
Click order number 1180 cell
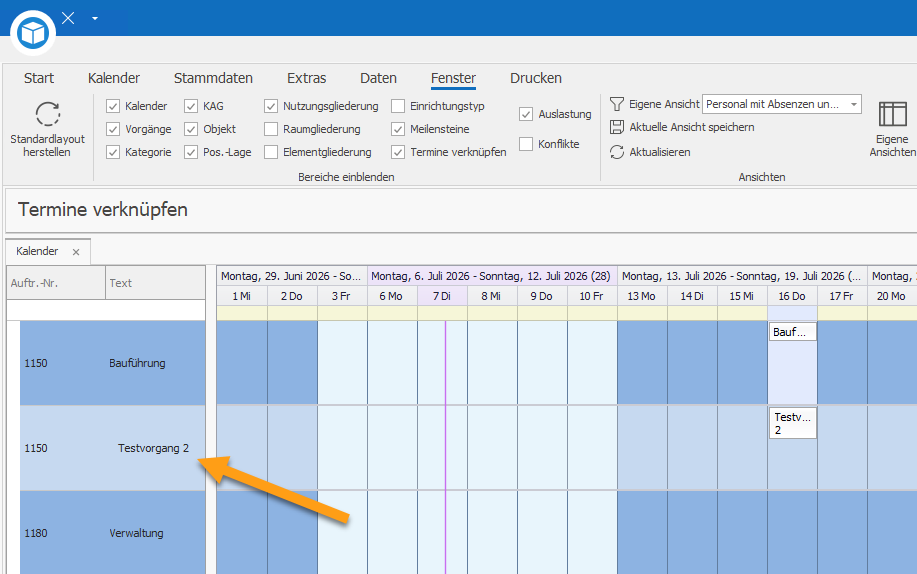36,533
